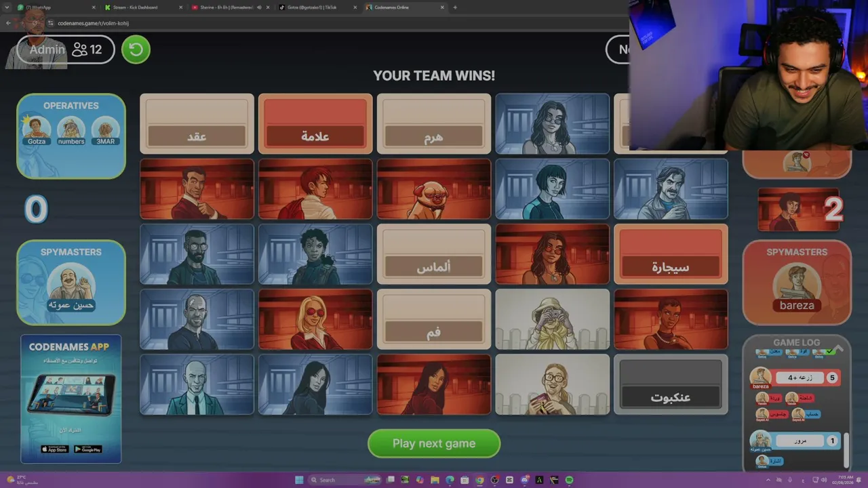868x488 pixels.
Task: Click the red team remaining count 2
Action: pos(833,210)
